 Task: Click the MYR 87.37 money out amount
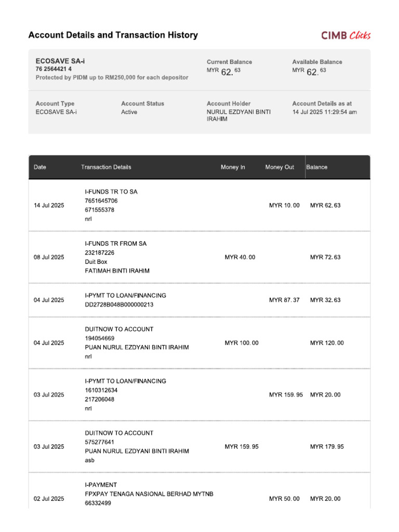click(x=284, y=300)
